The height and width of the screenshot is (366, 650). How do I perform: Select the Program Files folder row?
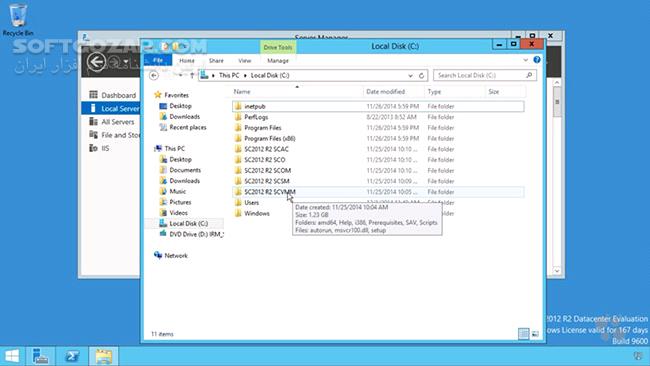[x=378, y=128]
